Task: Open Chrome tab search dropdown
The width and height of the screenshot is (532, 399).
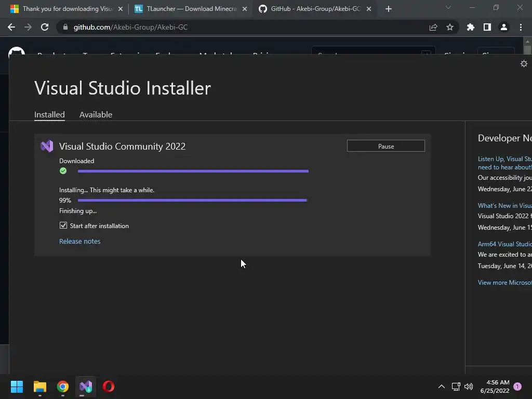Action: pyautogui.click(x=448, y=7)
